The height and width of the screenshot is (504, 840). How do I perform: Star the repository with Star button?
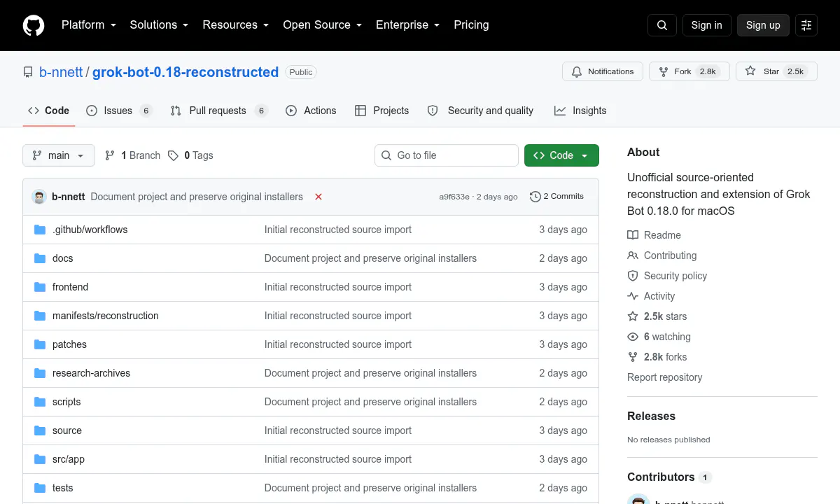776,71
